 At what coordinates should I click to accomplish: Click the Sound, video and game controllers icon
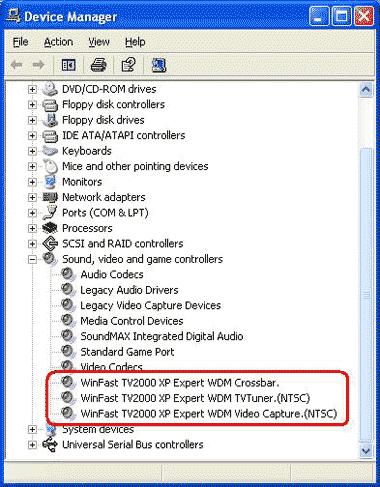[x=50, y=259]
